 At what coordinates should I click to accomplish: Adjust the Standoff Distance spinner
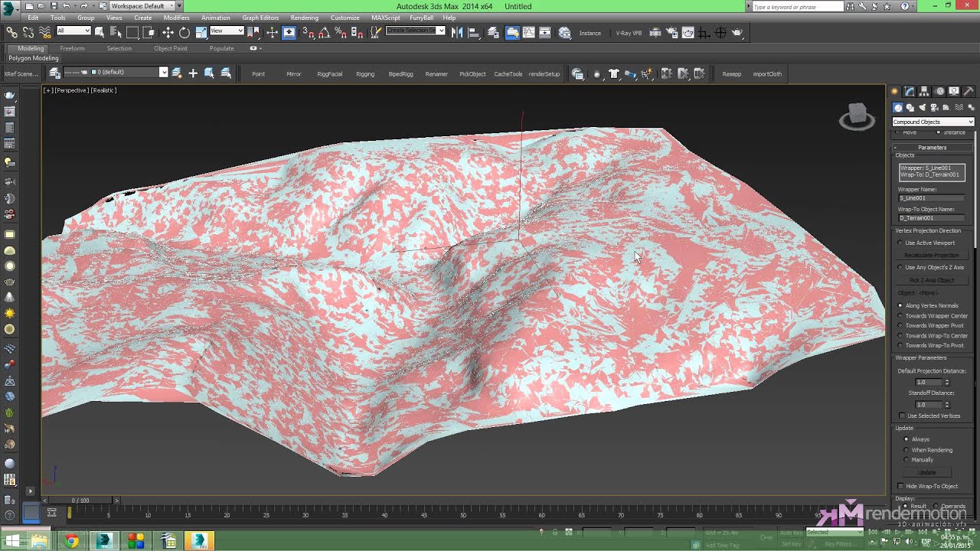click(947, 404)
